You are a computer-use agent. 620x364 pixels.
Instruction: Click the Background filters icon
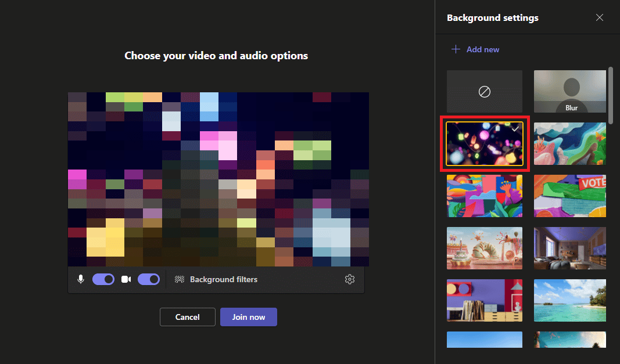(x=180, y=279)
